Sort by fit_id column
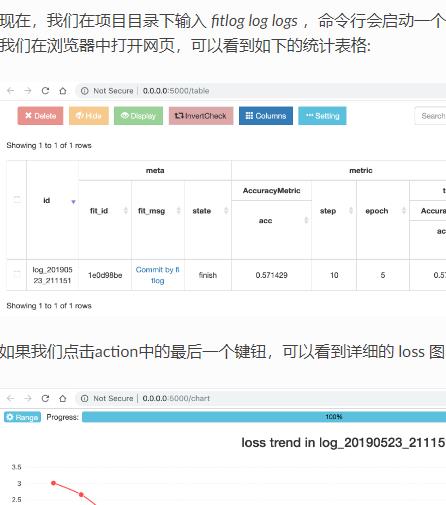The height and width of the screenshot is (505, 446). pyautogui.click(x=126, y=210)
